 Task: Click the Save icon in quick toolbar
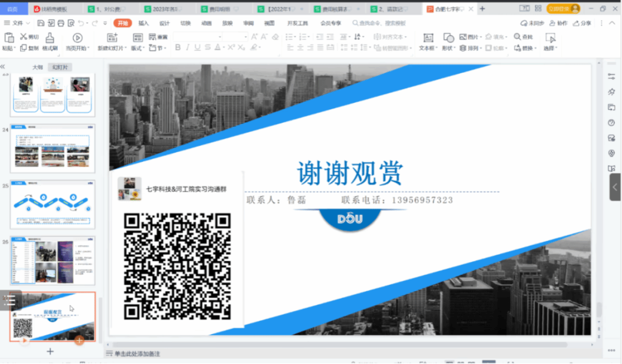coord(41,23)
